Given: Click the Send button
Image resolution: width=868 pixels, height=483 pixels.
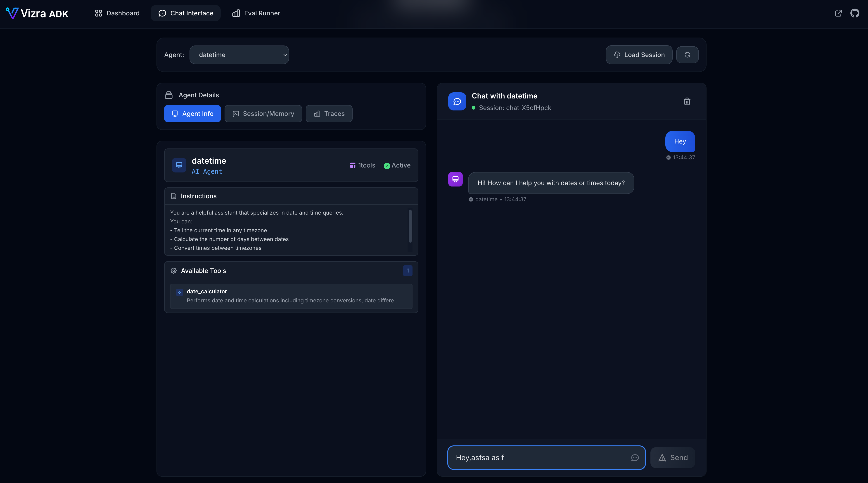Looking at the screenshot, I should (x=673, y=457).
